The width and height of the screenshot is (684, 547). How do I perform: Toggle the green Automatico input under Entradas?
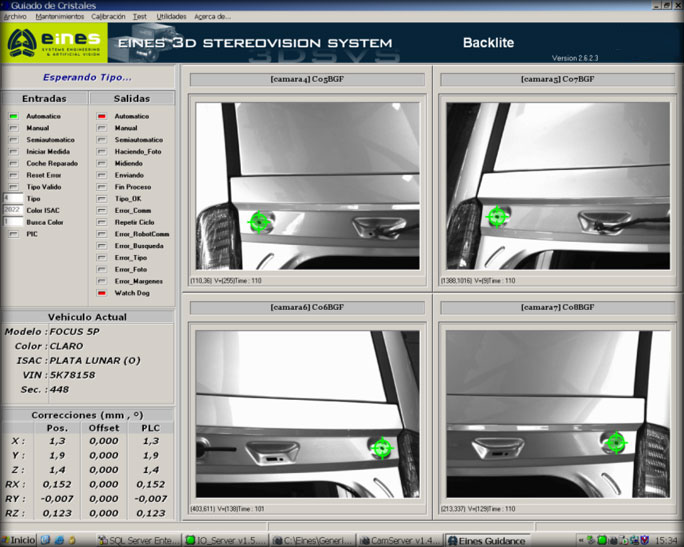point(13,117)
